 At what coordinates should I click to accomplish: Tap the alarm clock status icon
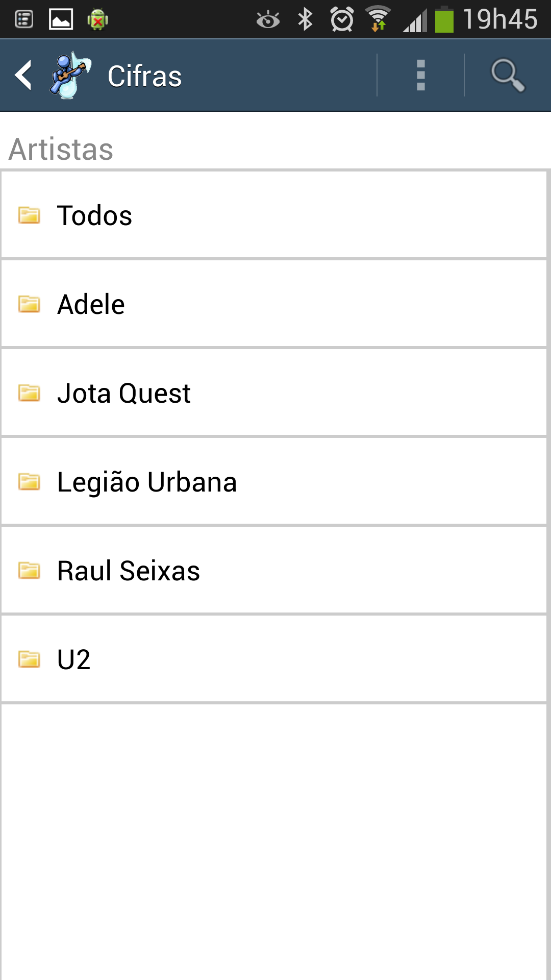(x=341, y=19)
